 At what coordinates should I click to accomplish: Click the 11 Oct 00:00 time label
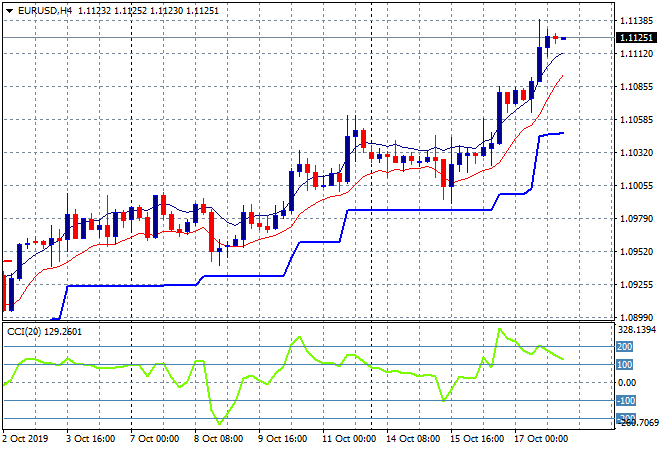click(349, 439)
